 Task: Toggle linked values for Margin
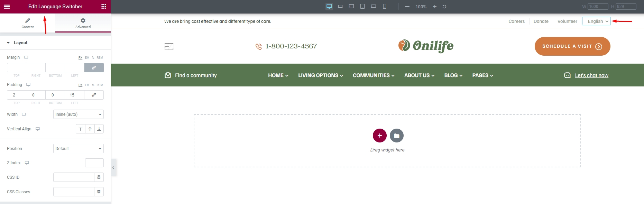[x=94, y=68]
